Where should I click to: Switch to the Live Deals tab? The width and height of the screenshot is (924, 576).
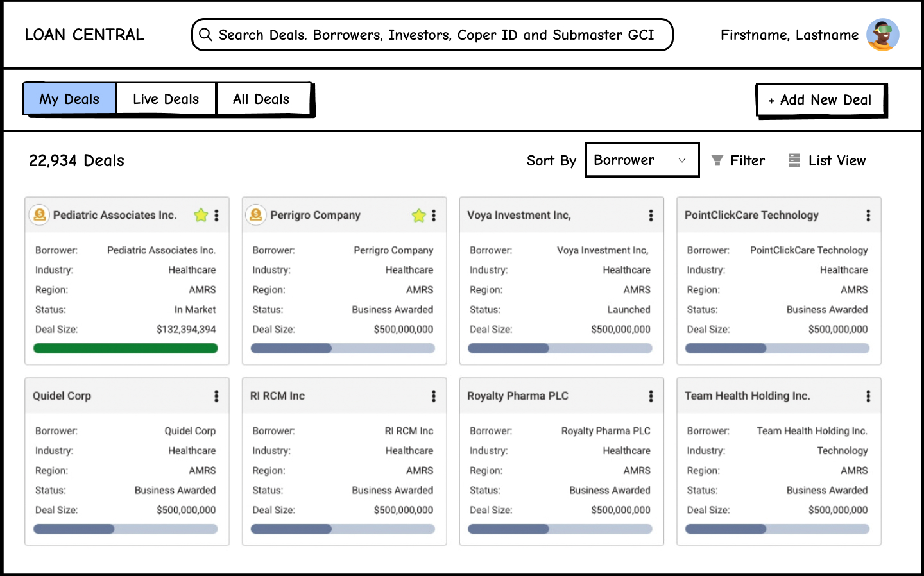pyautogui.click(x=166, y=99)
